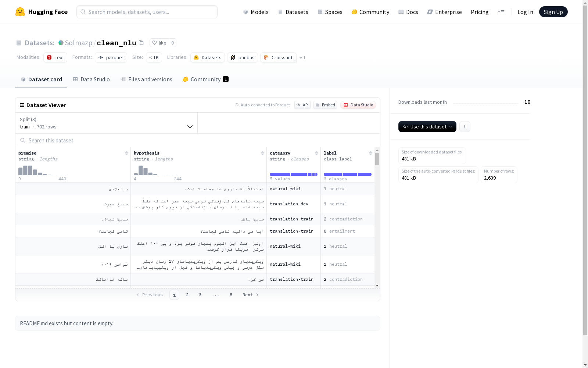Image resolution: width=588 pixels, height=368 pixels.
Task: Click the like count 0
Action: click(172, 43)
